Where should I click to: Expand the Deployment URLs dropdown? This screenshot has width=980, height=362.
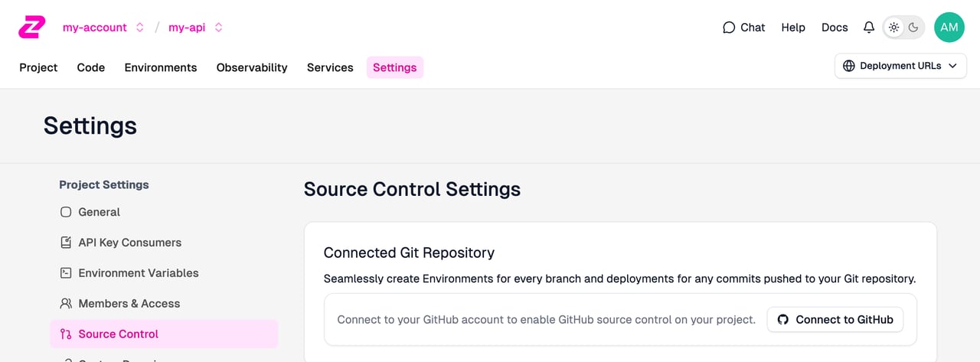pyautogui.click(x=900, y=66)
